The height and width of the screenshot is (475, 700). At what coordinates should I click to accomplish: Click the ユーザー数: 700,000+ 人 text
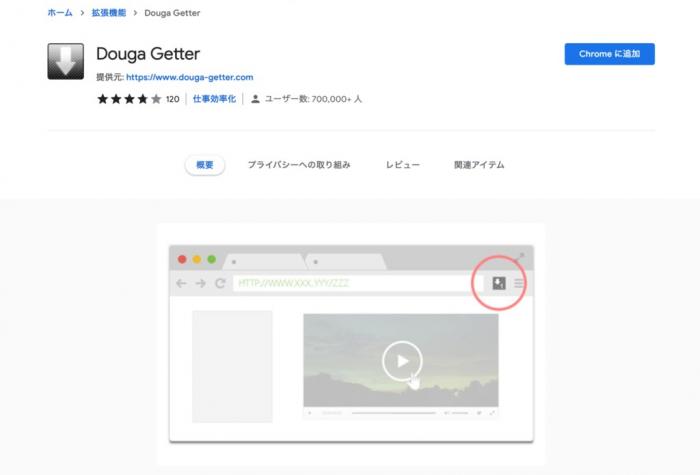[313, 99]
